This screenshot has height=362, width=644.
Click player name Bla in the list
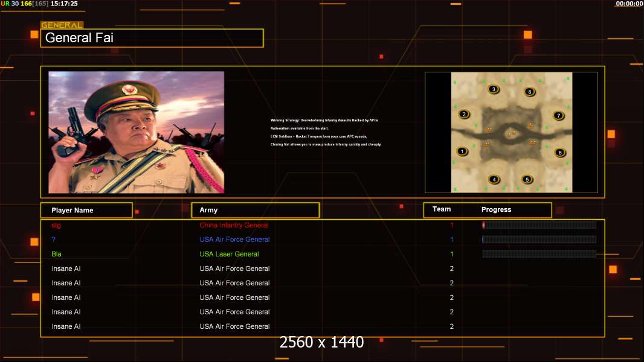coord(57,254)
